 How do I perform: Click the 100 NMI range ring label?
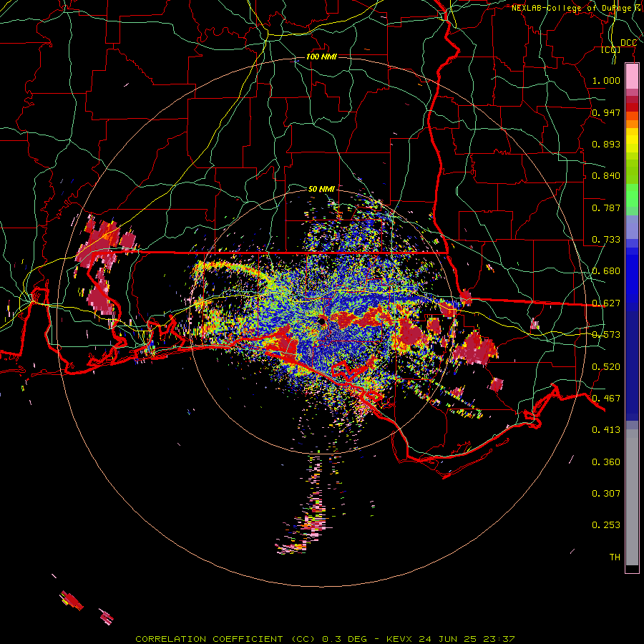pyautogui.click(x=321, y=57)
